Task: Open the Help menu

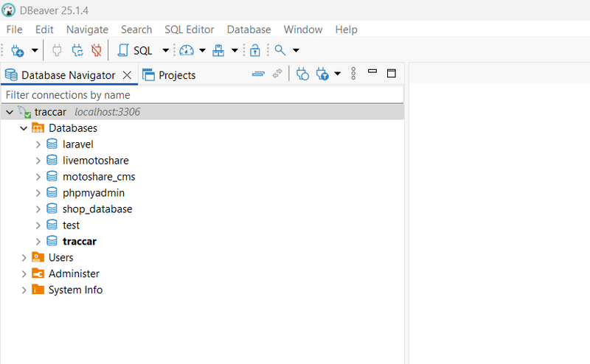Action: [x=346, y=29]
